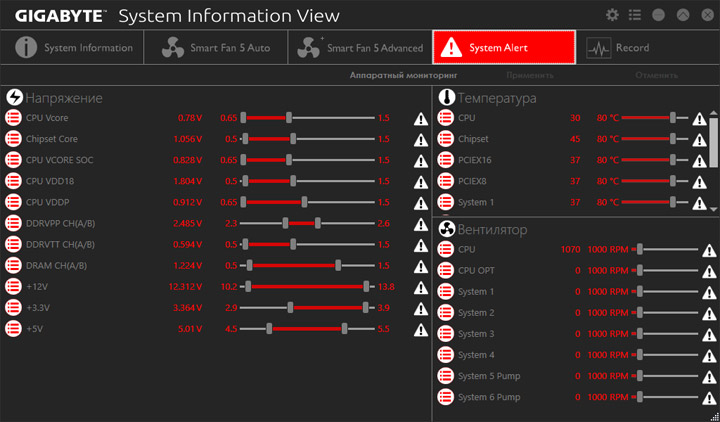
Task: Click the list icon beside CPU temperature
Action: click(445, 118)
